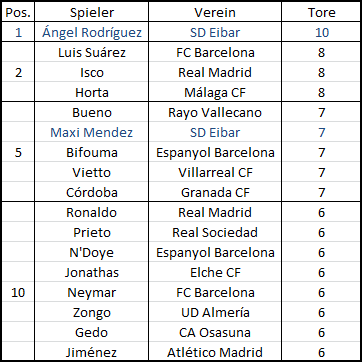Select the Rayo Vallecano cell
This screenshot has height=362, width=362.
coord(215,112)
